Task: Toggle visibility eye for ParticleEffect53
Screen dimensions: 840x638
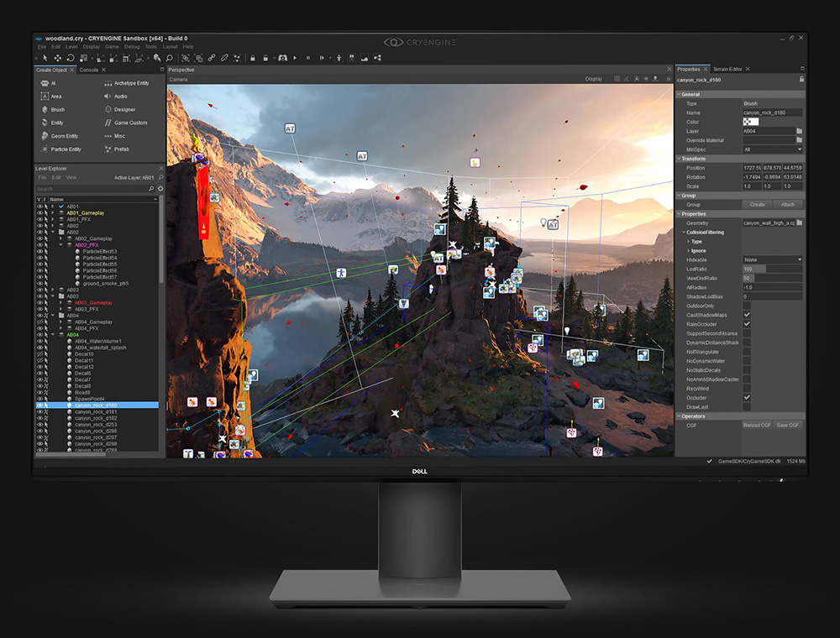Action: (39, 252)
